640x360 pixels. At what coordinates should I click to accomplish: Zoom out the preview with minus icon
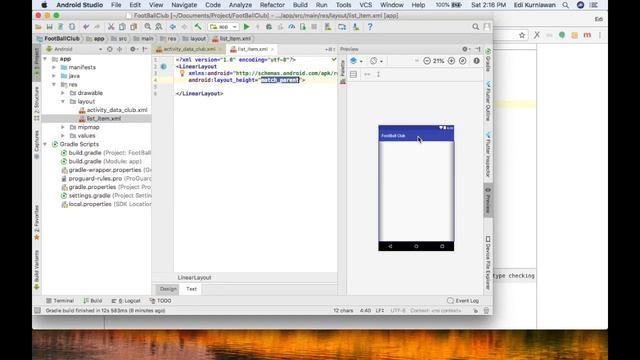(x=427, y=61)
